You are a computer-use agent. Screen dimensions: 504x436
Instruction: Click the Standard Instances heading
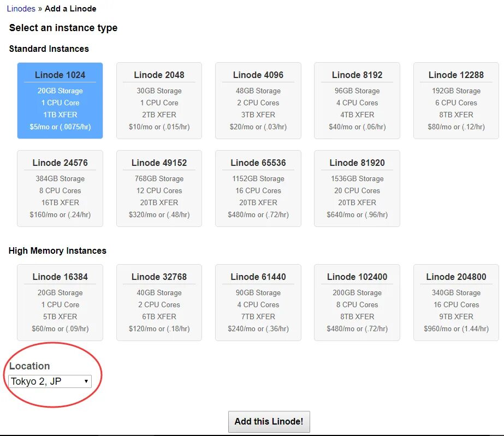[x=49, y=49]
